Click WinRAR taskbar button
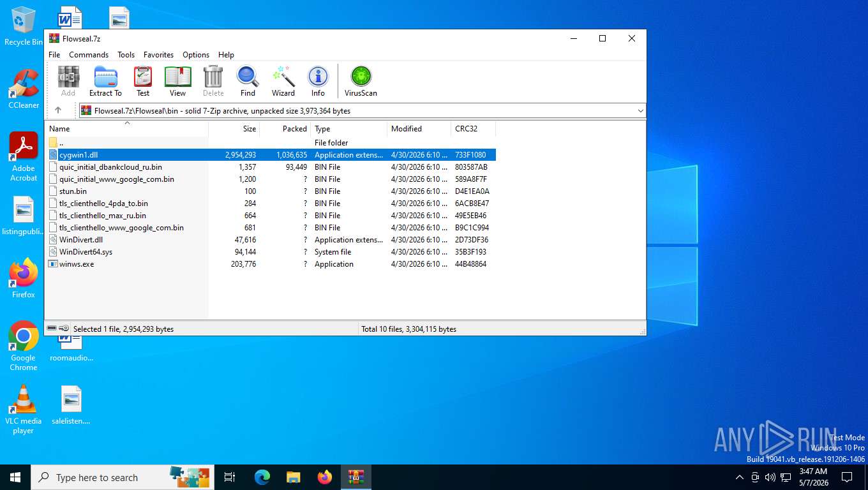Image resolution: width=868 pixels, height=490 pixels. tap(356, 477)
